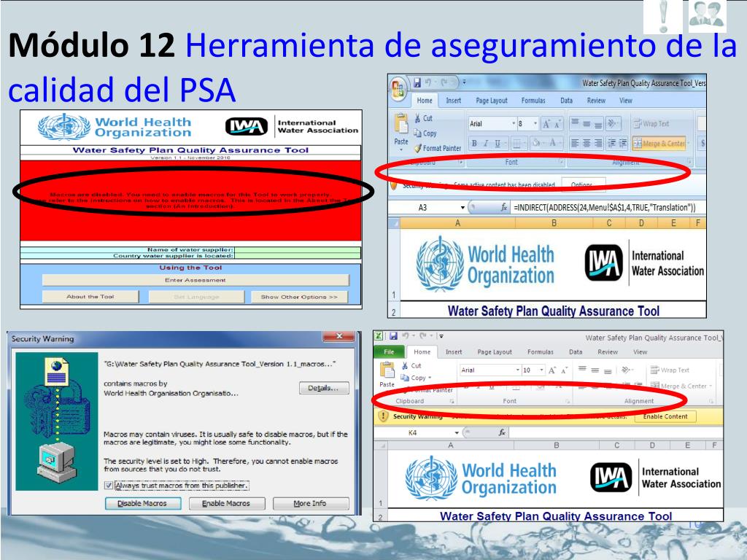The height and width of the screenshot is (560, 747).
Task: Decrease indent in Excel 2007 ribbon
Action: [x=612, y=143]
